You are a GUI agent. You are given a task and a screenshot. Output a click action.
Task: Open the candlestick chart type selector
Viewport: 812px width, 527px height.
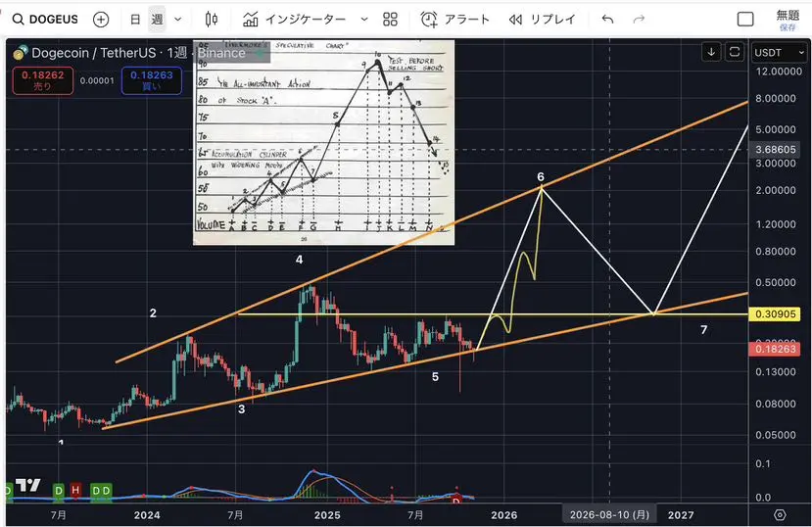tap(212, 20)
